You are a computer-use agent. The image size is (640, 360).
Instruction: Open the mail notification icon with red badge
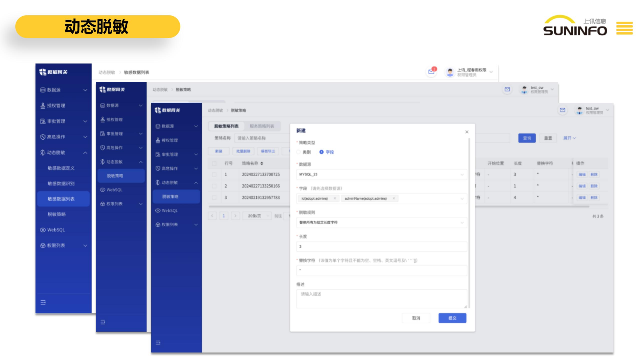coord(431,72)
